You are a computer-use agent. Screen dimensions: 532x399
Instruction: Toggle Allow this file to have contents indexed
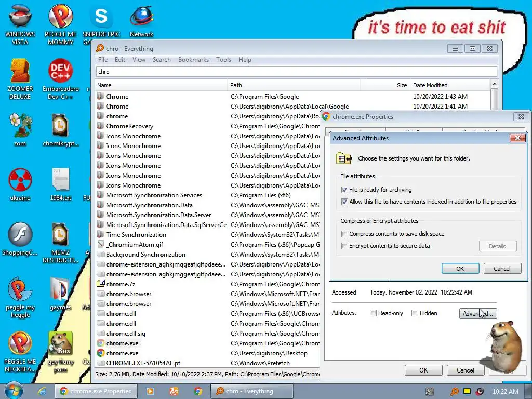[x=344, y=202]
